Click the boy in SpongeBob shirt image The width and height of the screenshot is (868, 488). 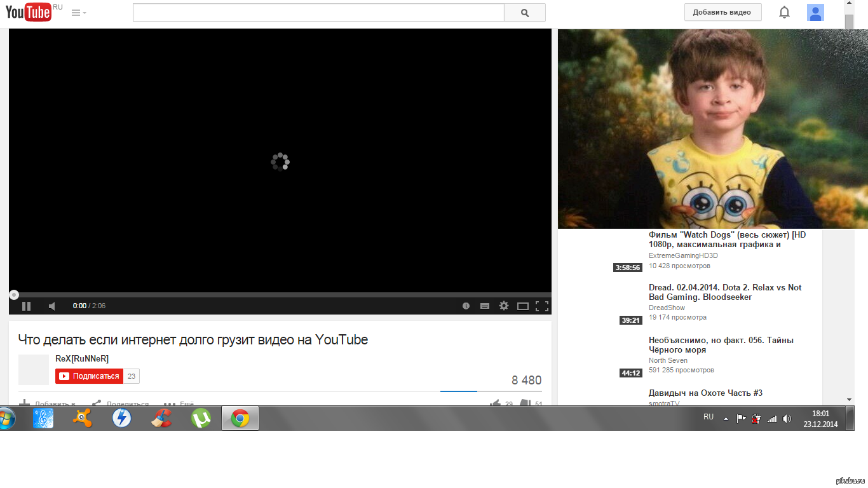[712, 129]
